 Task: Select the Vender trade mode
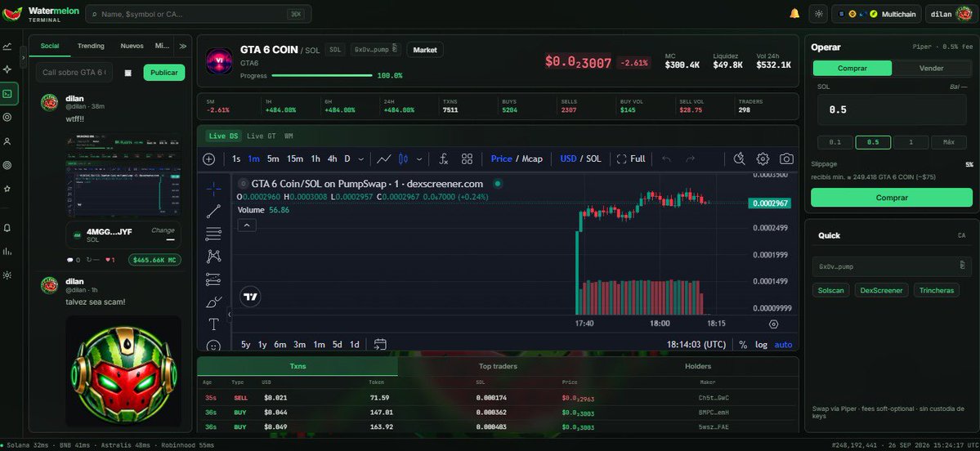tap(931, 68)
